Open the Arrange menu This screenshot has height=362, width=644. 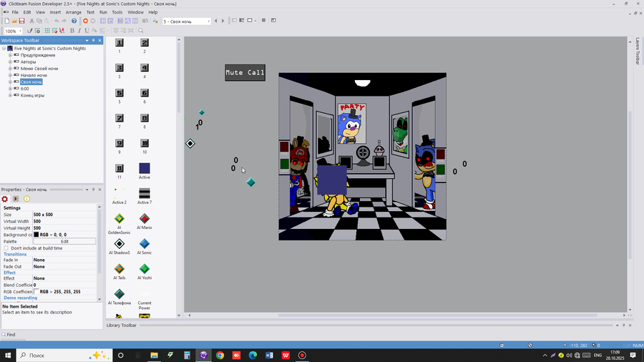[x=74, y=12]
